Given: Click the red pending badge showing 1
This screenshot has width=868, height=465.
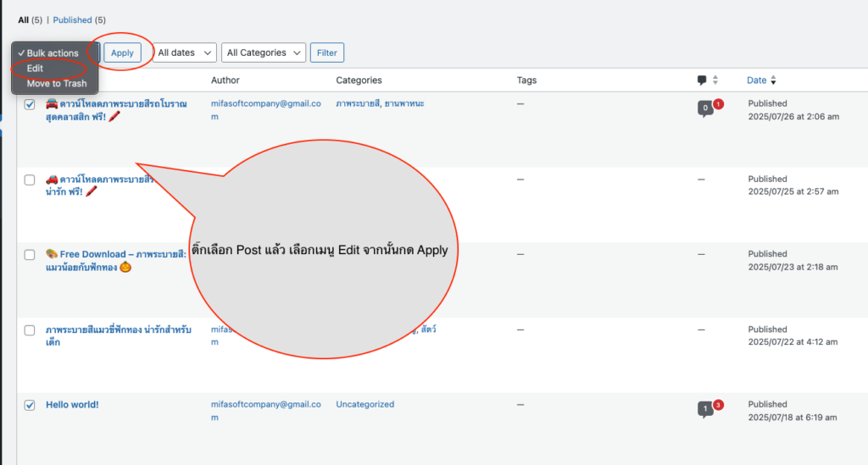Looking at the screenshot, I should coord(718,104).
